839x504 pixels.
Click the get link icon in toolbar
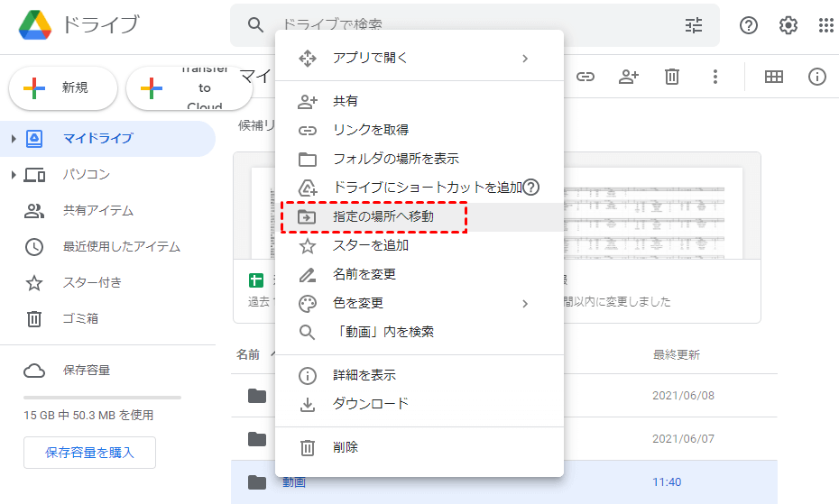tap(585, 77)
